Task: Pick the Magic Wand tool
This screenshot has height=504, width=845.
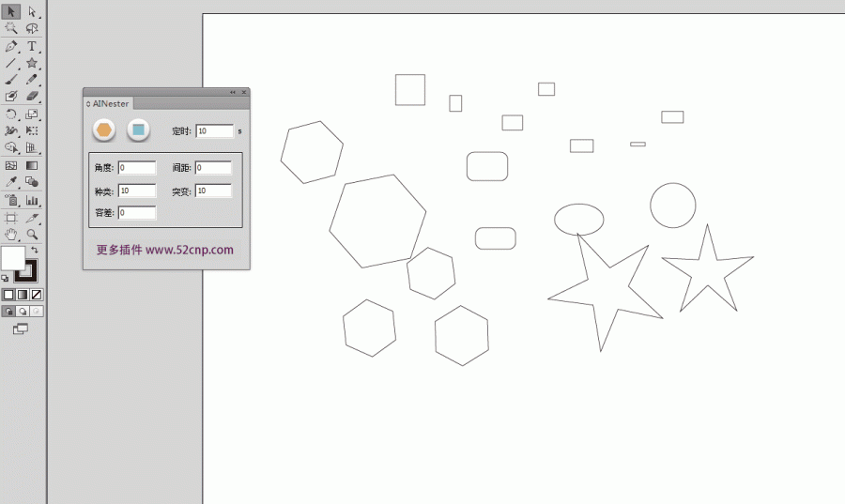Action: [10, 28]
